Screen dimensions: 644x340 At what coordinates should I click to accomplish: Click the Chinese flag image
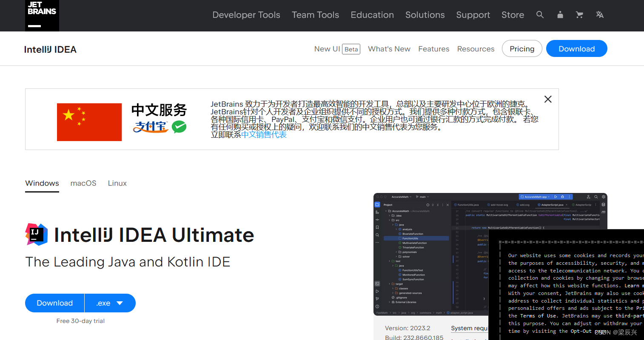tap(89, 122)
